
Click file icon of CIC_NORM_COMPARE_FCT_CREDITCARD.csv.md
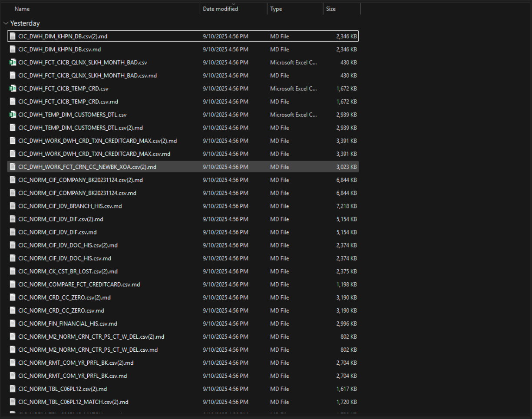click(13, 284)
